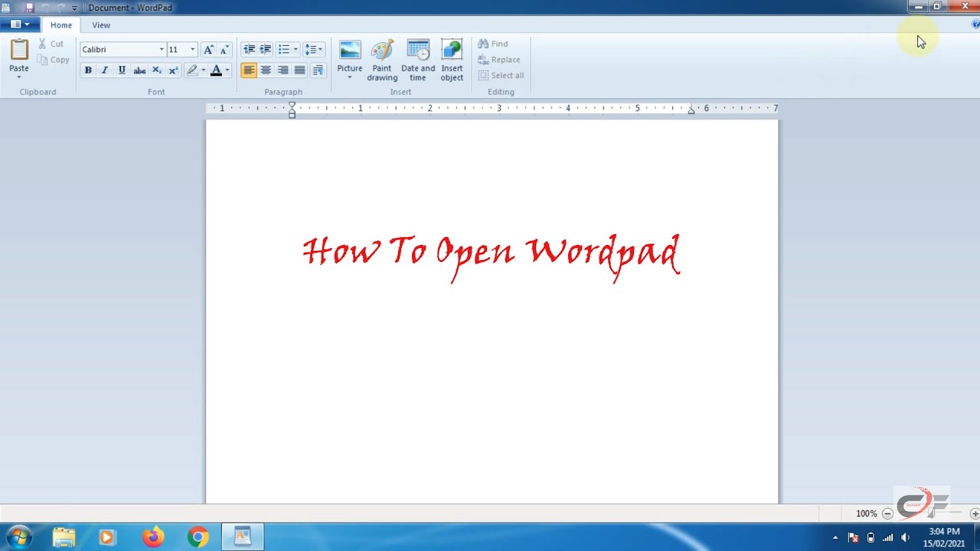
Task: Click the Select all button
Action: click(501, 76)
